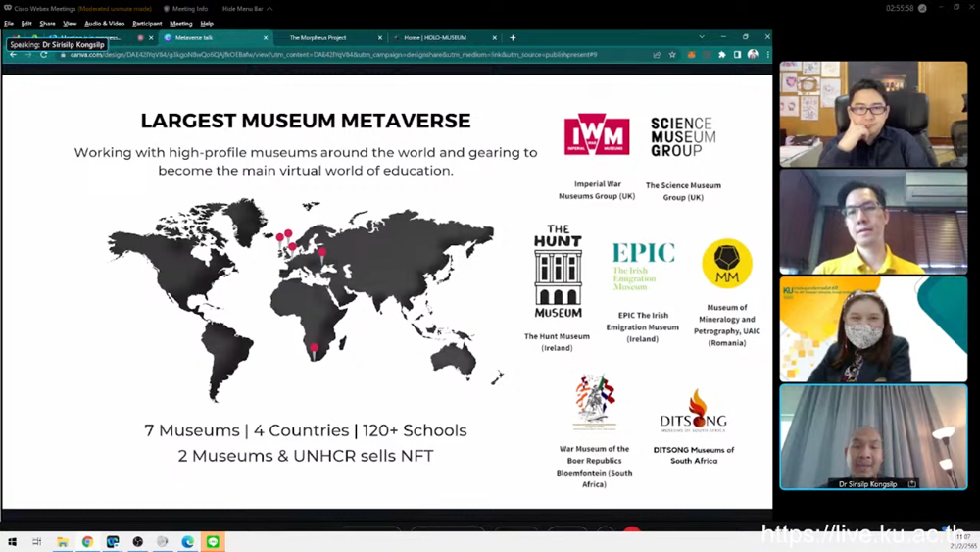980x552 pixels.
Task: Click the War Museum of Boer Republics crest
Action: tap(595, 403)
